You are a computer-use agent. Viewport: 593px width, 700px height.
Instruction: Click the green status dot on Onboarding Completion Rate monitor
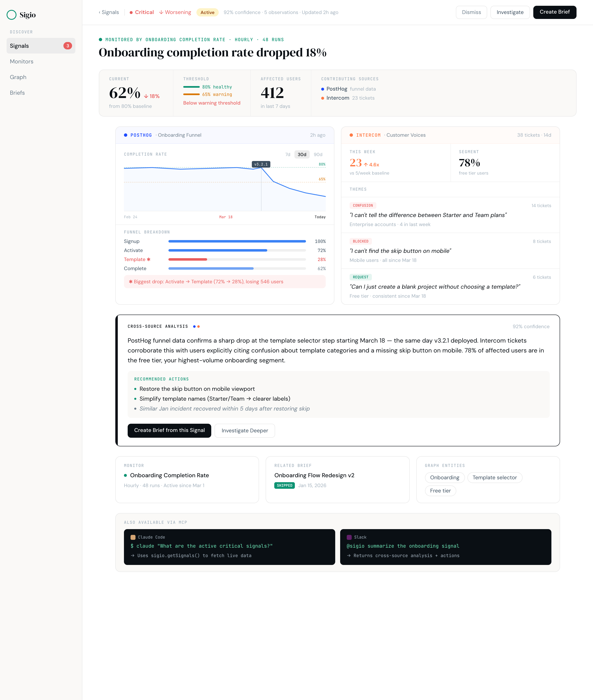(x=126, y=475)
